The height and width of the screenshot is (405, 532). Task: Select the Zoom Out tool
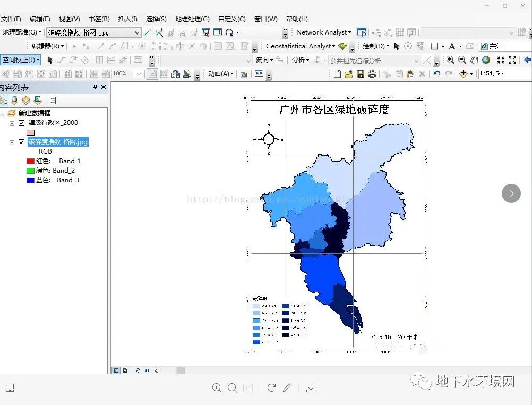click(x=461, y=60)
